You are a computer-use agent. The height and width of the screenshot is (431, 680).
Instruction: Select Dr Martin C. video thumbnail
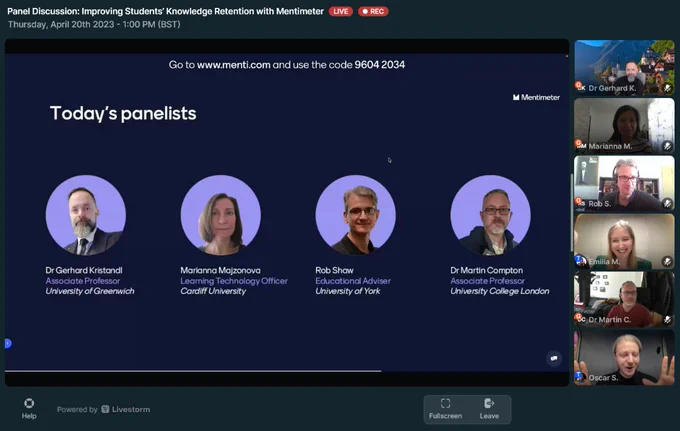624,299
